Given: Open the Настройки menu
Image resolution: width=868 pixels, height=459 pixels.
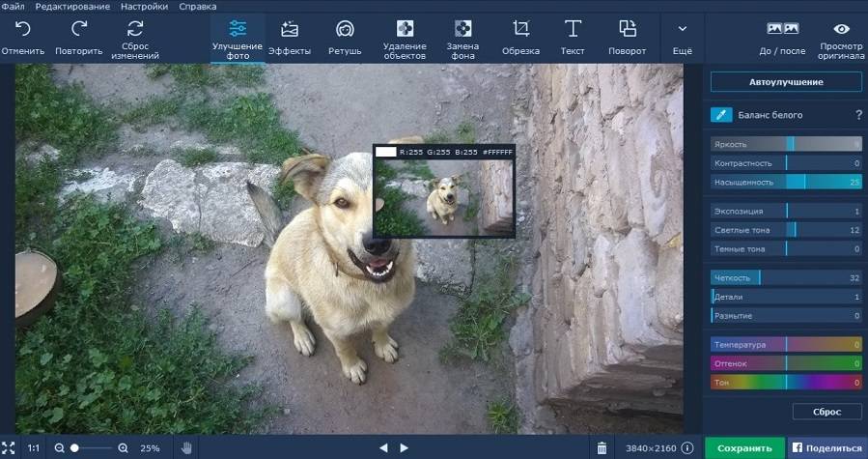Looking at the screenshot, I should coord(144,6).
